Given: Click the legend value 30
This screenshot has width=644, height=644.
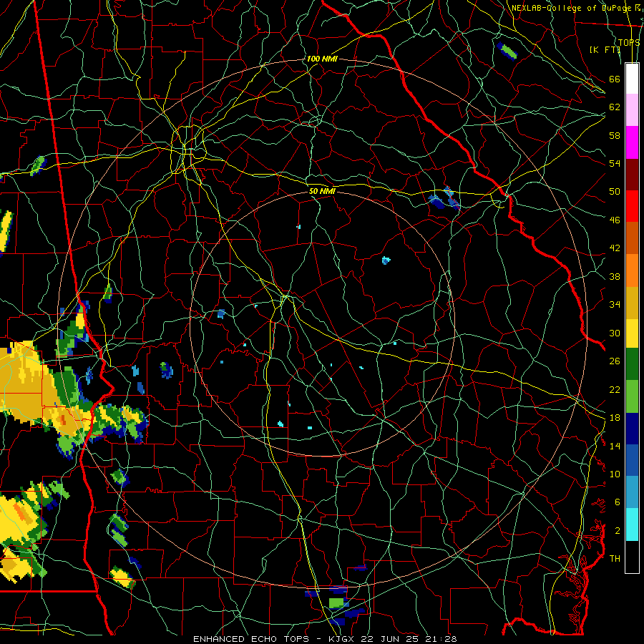Looking at the screenshot, I should pyautogui.click(x=615, y=333).
